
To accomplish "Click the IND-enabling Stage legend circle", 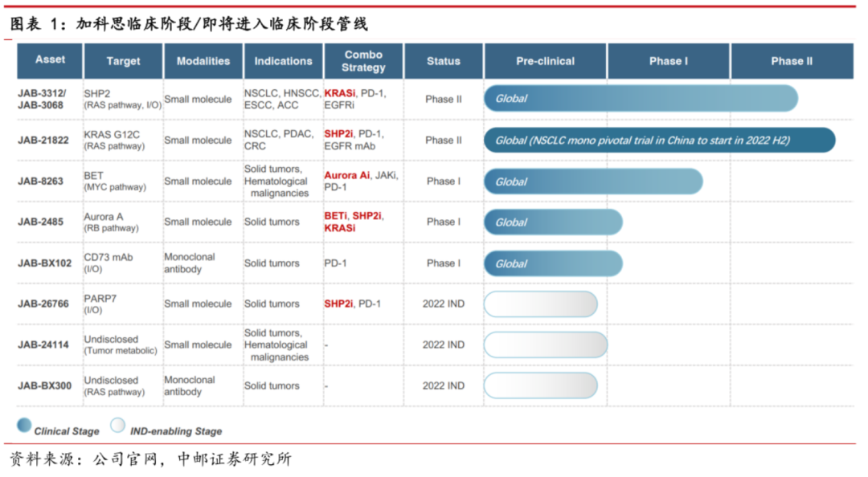I will 118,426.
